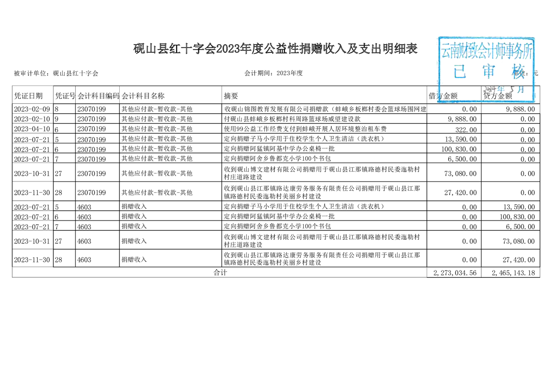Viewport: 555px width, 392px height.
Task: Click 收到砚山博文建材有限公司 summary in the 4603 row
Action: tap(322, 241)
